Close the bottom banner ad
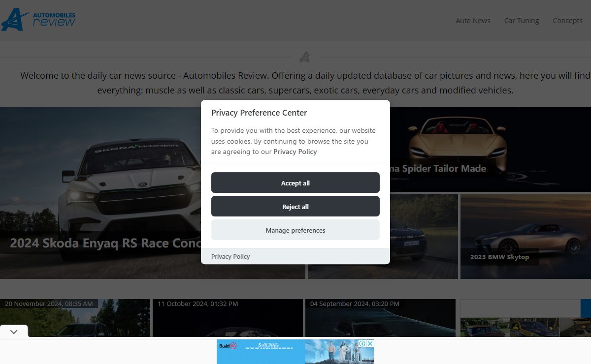 click(x=370, y=343)
